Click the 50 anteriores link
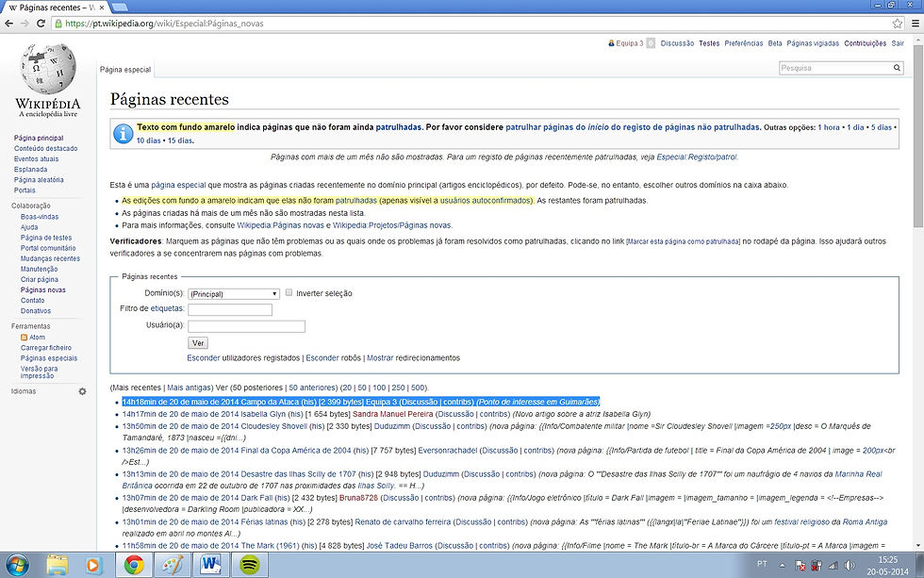 312,388
